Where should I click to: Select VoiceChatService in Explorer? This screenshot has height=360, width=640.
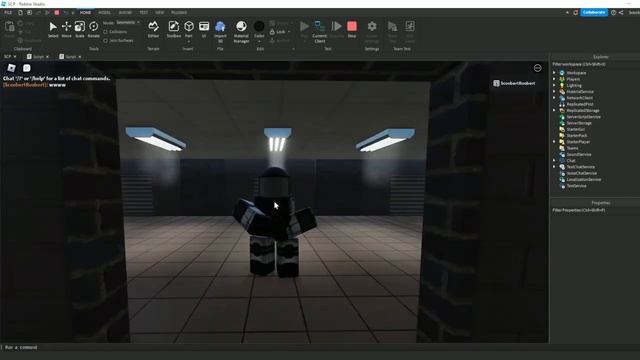(x=582, y=173)
